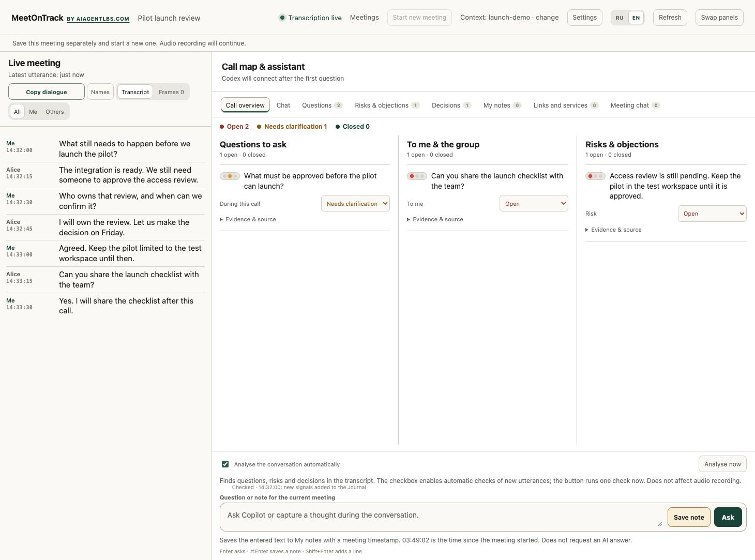
Task: Click the Transcription live status dot
Action: click(x=282, y=18)
